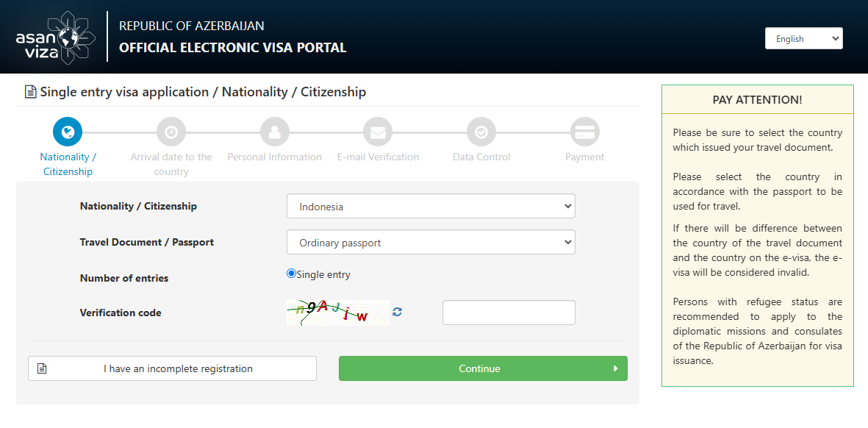Screen dimensions: 868x428
Task: Click the Data Control checkmark step icon
Action: pos(481,132)
